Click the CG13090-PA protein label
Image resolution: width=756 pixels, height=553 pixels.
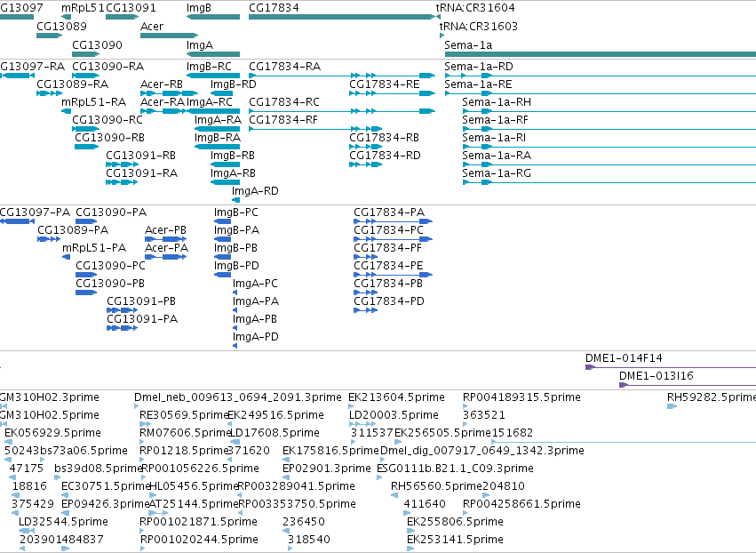(x=111, y=212)
